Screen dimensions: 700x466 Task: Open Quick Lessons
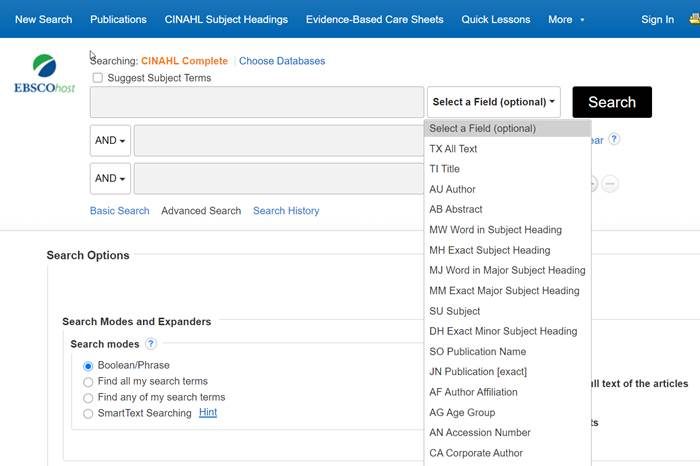coord(496,20)
